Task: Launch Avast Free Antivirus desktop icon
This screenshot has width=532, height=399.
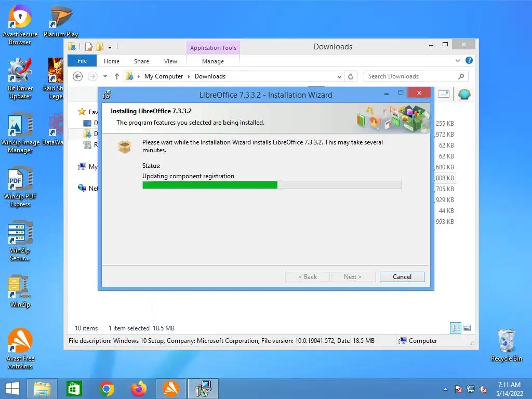Action: [x=20, y=349]
